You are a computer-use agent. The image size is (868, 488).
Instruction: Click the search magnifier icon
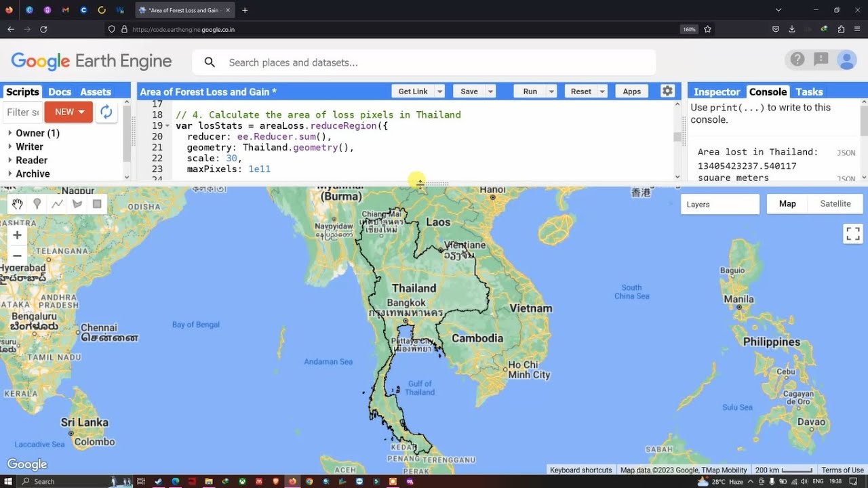[210, 62]
